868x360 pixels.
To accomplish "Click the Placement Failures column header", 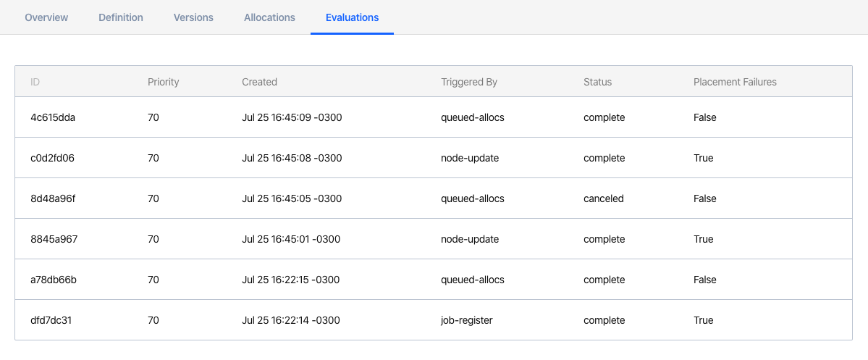I will [x=735, y=82].
